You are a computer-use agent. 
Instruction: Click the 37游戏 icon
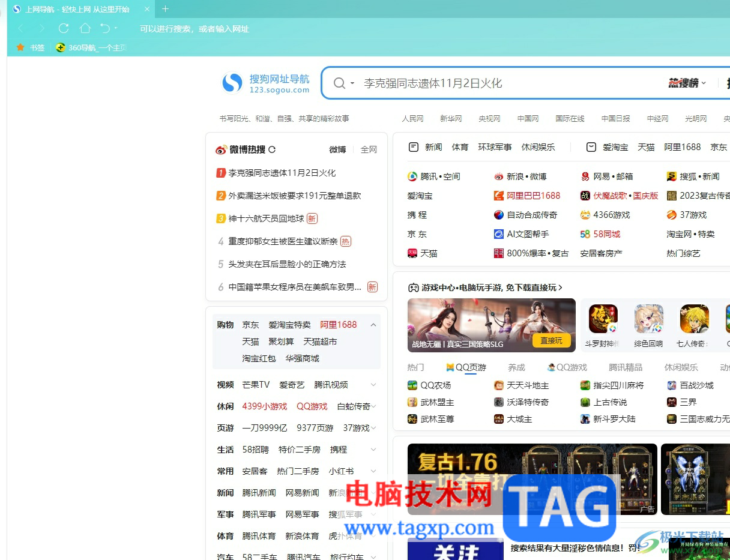tap(672, 215)
